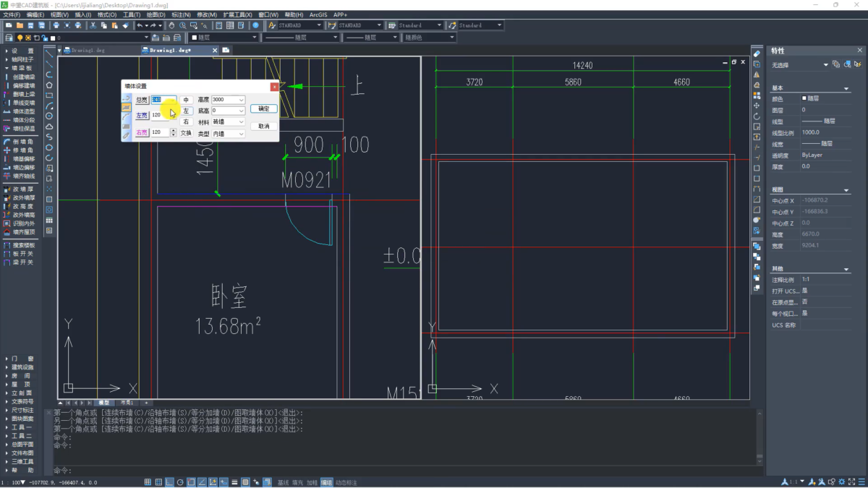Toggle 填充 in status bar
The image size is (868, 488).
(297, 482)
